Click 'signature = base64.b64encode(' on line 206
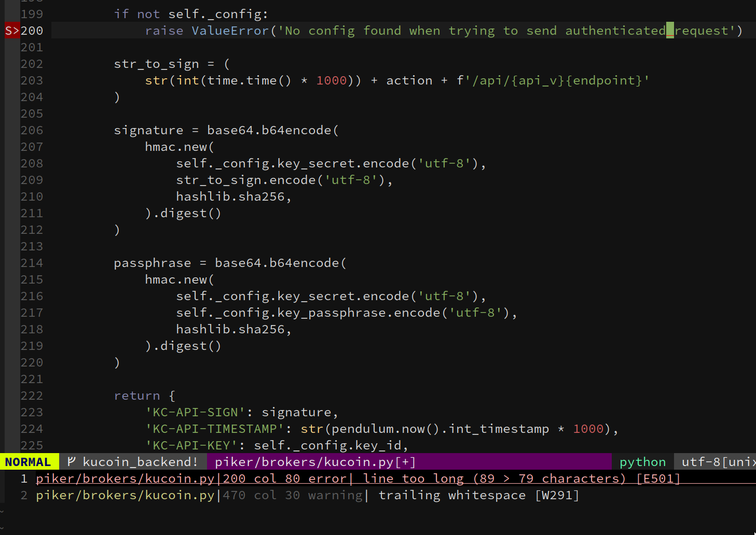 (226, 130)
